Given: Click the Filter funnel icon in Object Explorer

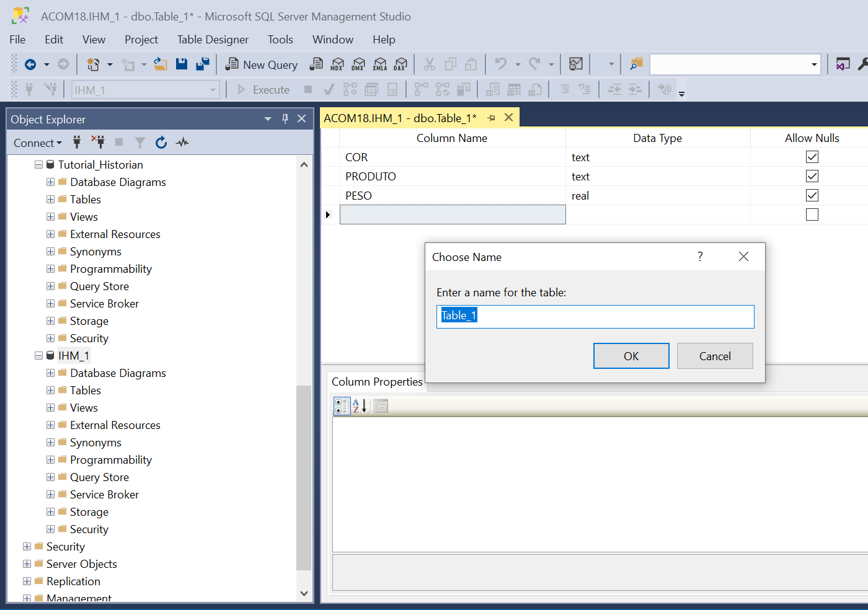Looking at the screenshot, I should 140,143.
